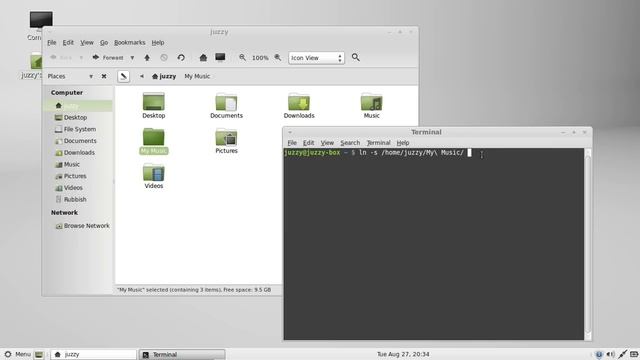Open the Terminal File menu
The height and width of the screenshot is (360, 640).
click(x=292, y=143)
